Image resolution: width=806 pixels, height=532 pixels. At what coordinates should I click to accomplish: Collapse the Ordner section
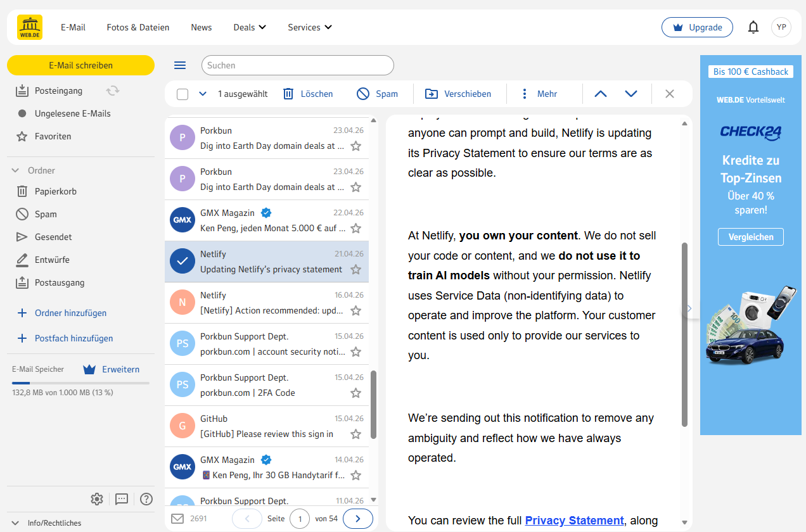click(15, 170)
